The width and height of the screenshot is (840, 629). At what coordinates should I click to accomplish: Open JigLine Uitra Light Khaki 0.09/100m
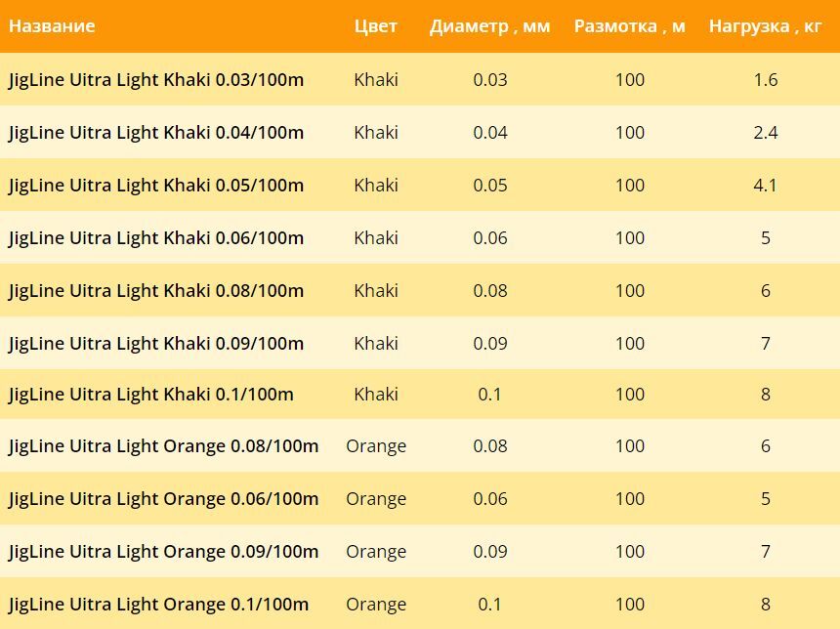coord(156,343)
